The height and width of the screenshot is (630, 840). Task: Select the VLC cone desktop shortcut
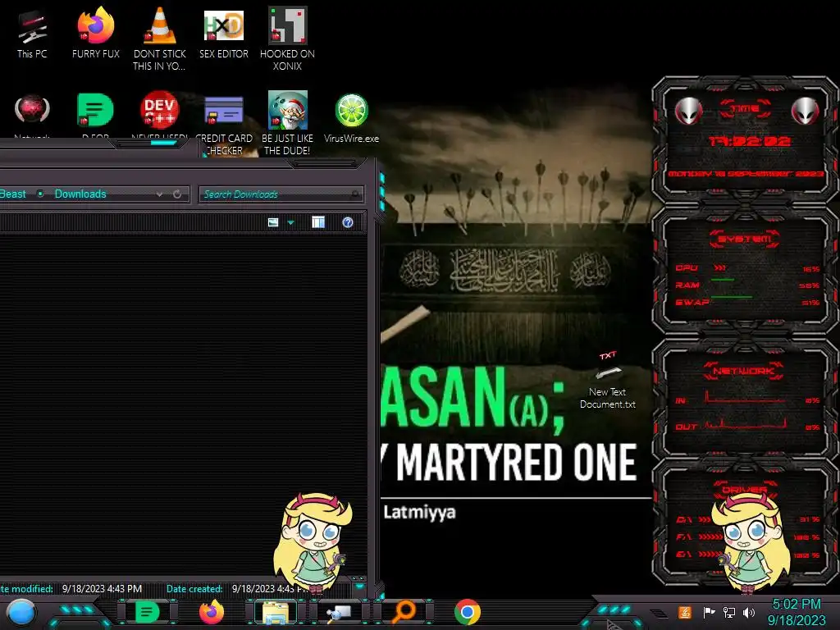coord(160,39)
